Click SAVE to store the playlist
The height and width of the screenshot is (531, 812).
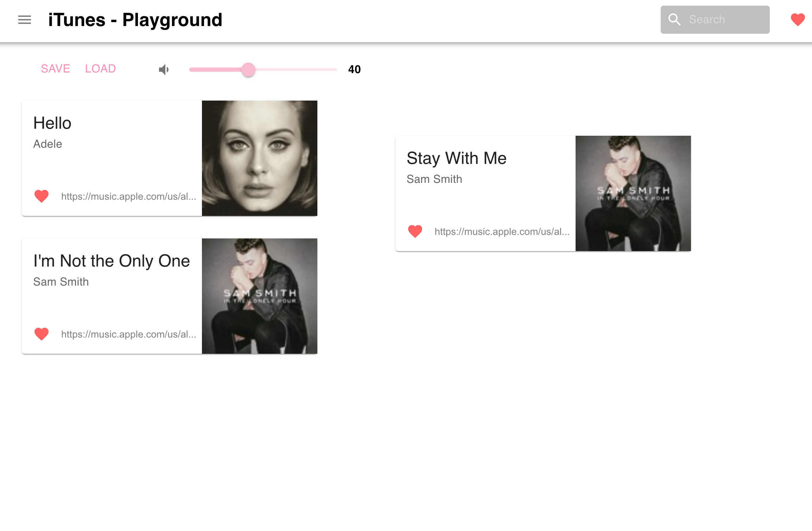55,69
